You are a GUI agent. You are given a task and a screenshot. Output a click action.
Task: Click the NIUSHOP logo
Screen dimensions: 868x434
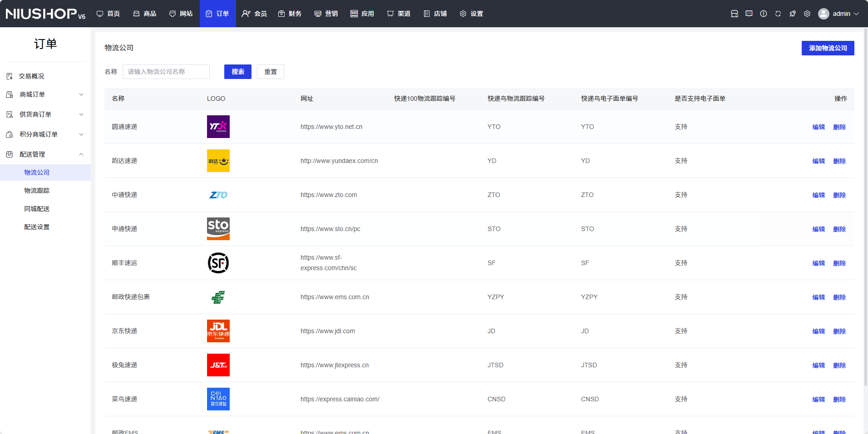point(45,14)
